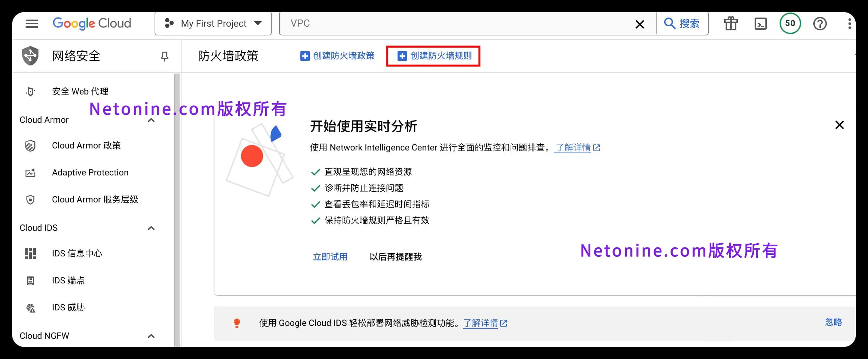Click the Adaptive Protection chart icon
Screen dimensions: 868x359
click(x=30, y=173)
